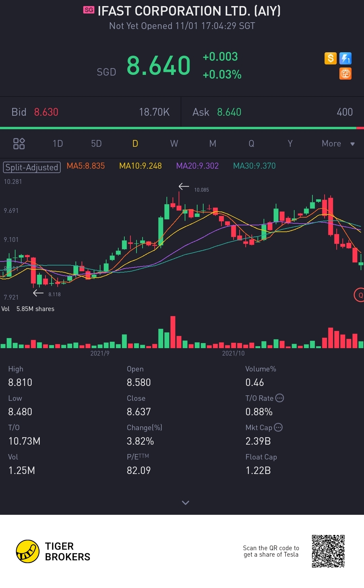Expand the More timeframe dropdown
Image resolution: width=364 pixels, height=588 pixels.
(x=338, y=144)
